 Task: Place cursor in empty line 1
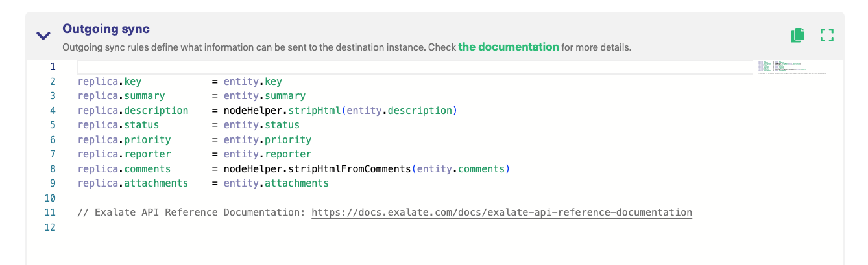coord(415,67)
